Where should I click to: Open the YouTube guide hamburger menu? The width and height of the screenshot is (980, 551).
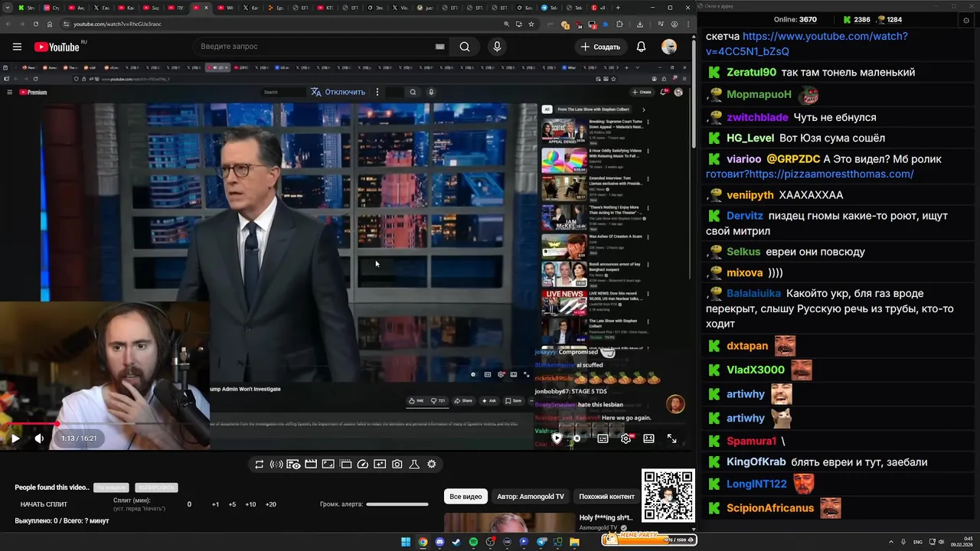(17, 47)
